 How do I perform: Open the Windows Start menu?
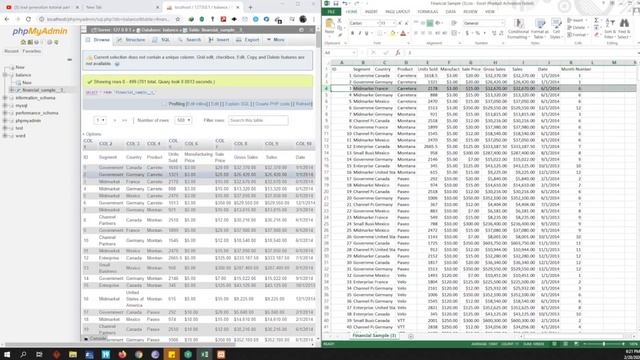7,354
